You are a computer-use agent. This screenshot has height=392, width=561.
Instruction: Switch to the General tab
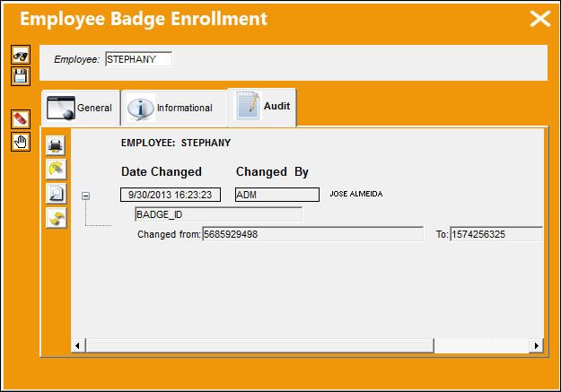[81, 108]
